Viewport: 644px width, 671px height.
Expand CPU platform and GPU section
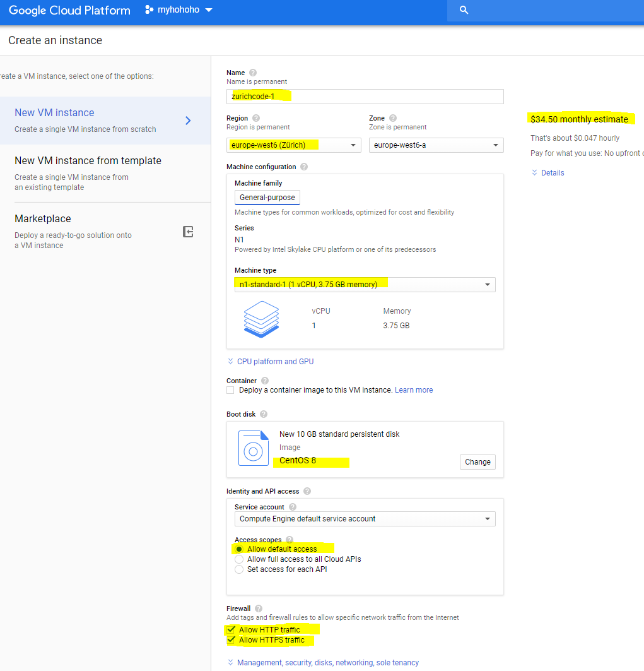pyautogui.click(x=271, y=362)
